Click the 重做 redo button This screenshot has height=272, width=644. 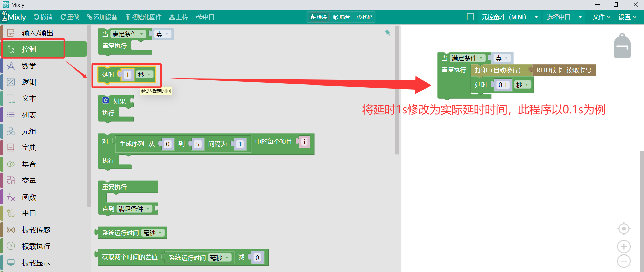pyautogui.click(x=70, y=17)
